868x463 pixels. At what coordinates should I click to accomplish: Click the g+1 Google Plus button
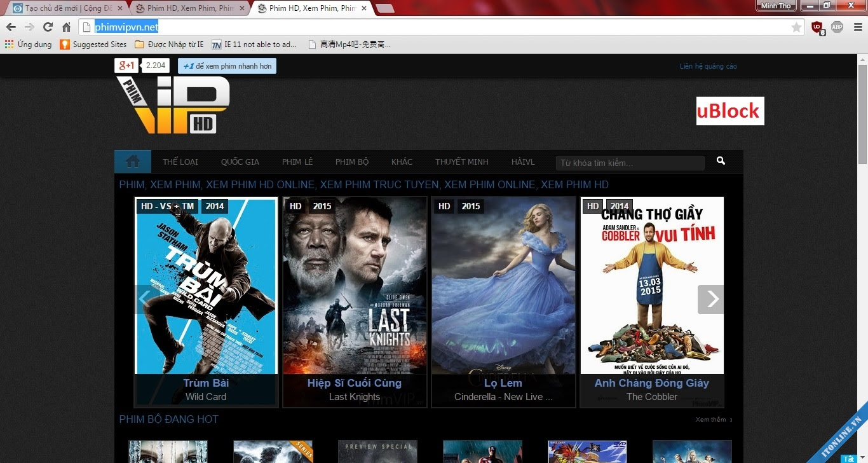tap(126, 66)
